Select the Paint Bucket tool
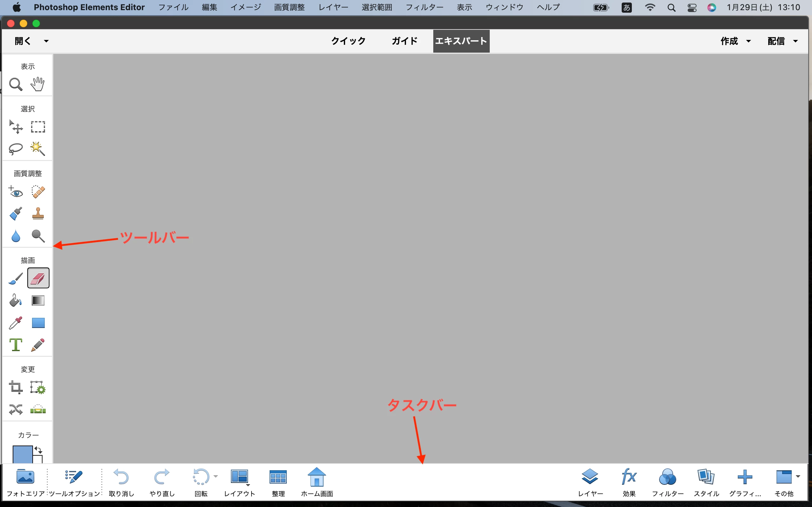The height and width of the screenshot is (507, 812). (16, 300)
